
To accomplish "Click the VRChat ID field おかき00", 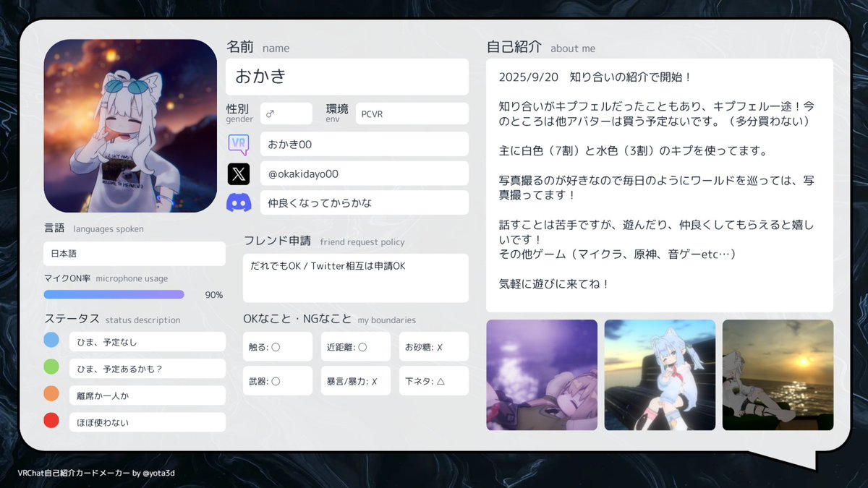I will pos(365,144).
